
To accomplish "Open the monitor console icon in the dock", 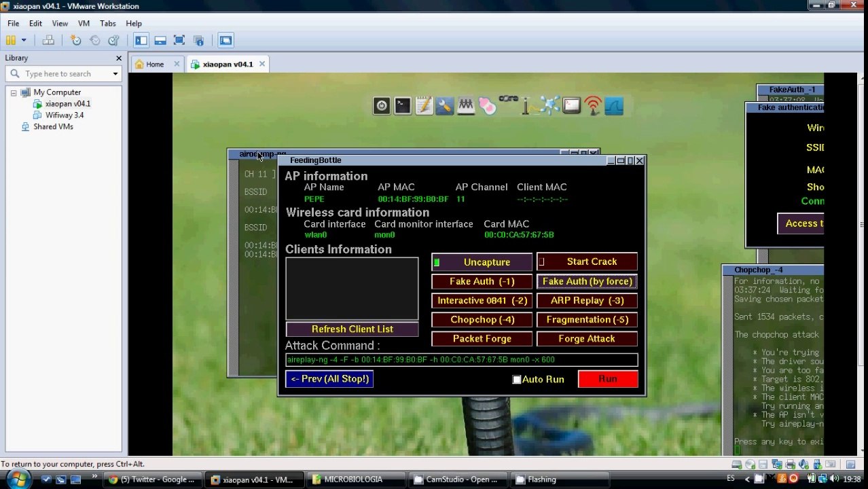I will pyautogui.click(x=572, y=106).
